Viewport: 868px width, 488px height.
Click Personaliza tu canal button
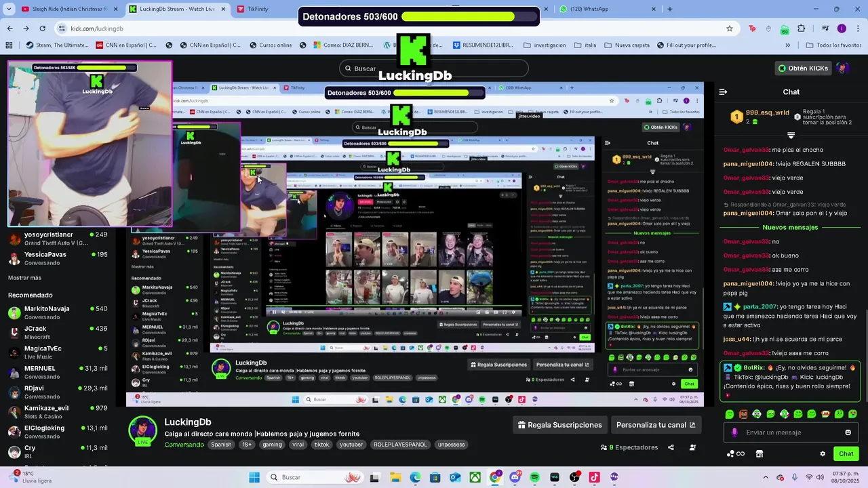[x=656, y=425]
